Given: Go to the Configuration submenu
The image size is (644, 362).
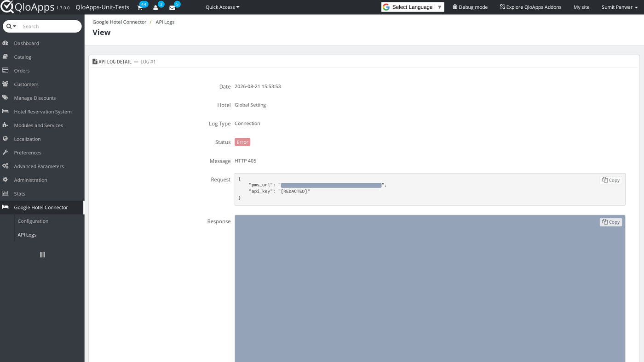Looking at the screenshot, I should (x=33, y=221).
